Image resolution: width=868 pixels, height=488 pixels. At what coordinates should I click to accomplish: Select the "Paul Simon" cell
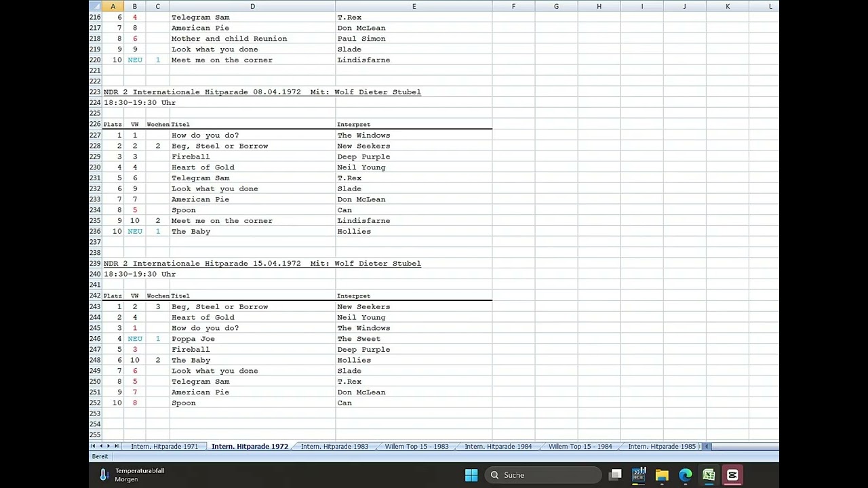(x=361, y=39)
